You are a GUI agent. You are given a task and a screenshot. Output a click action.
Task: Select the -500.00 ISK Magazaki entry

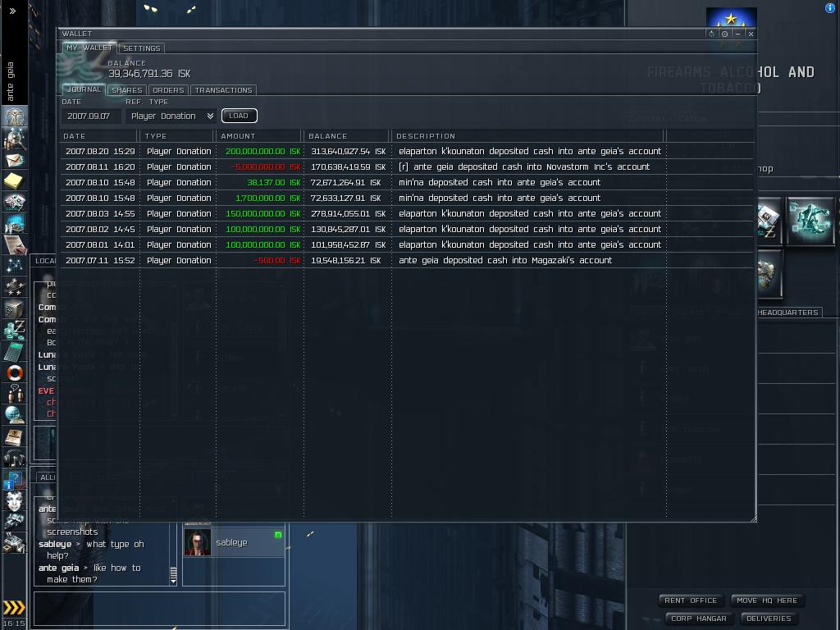click(407, 260)
